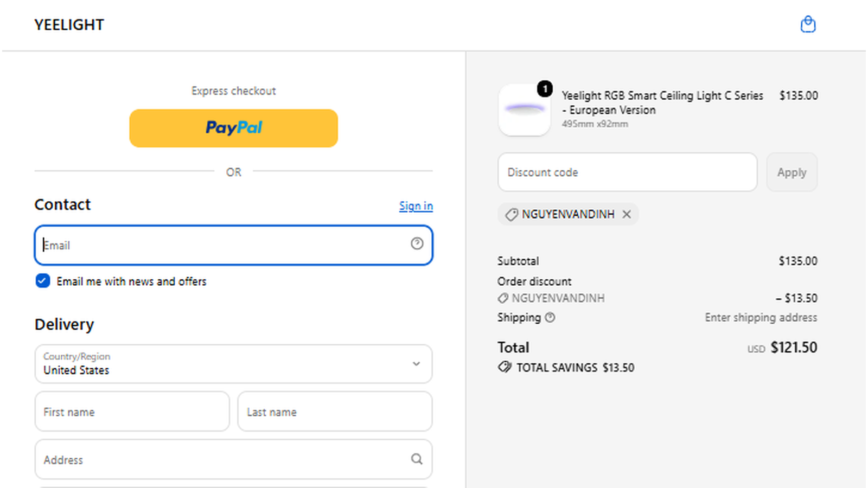Viewport: 868px width, 488px height.
Task: Click the total savings tag icon
Action: 505,367
